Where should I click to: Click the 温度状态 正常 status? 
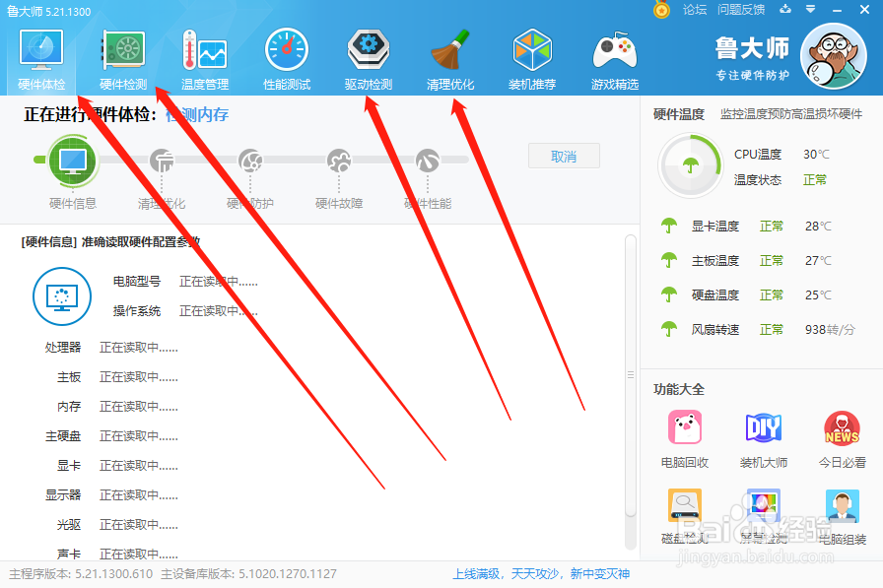[x=815, y=180]
